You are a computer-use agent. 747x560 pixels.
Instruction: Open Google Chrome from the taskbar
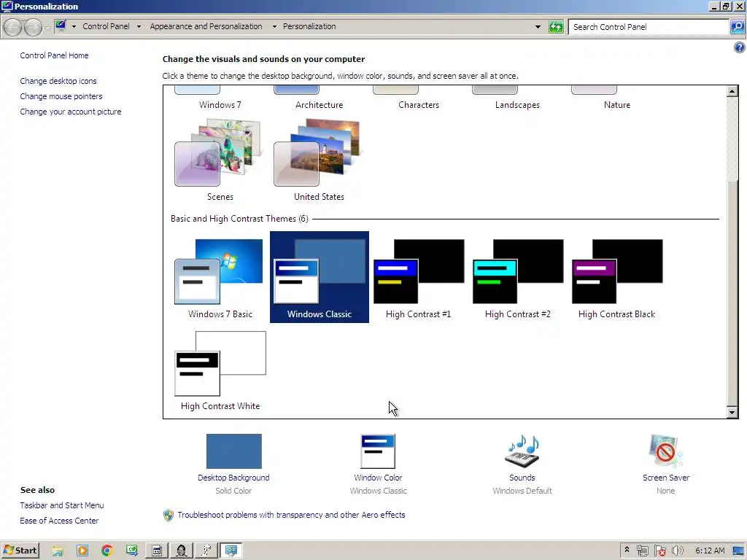click(107, 551)
